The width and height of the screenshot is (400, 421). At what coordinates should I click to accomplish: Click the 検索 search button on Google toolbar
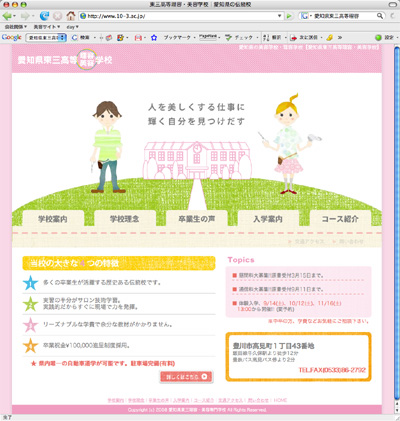(81, 38)
